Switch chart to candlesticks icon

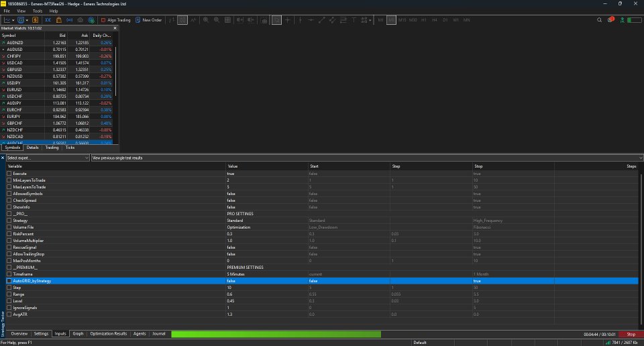tap(182, 19)
